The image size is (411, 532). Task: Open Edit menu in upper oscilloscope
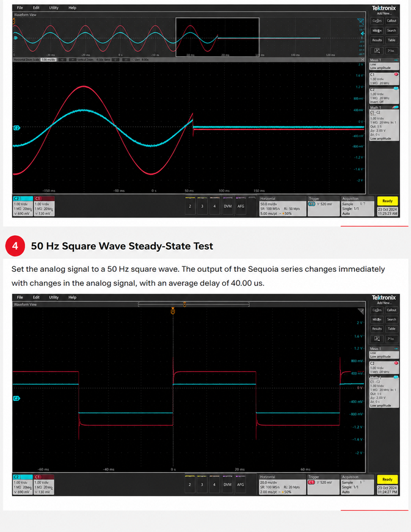(x=36, y=7)
